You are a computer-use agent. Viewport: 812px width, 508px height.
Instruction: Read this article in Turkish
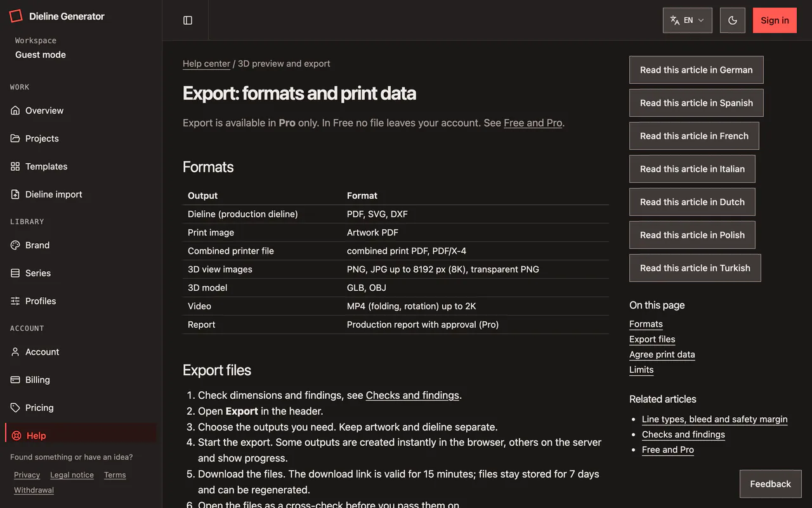click(695, 268)
